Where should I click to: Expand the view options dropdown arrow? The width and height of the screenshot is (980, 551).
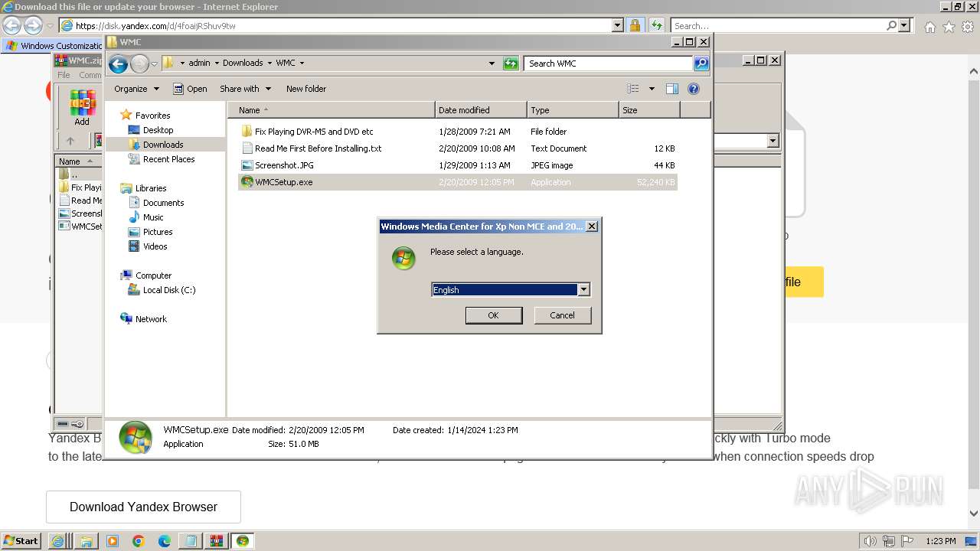tap(652, 89)
